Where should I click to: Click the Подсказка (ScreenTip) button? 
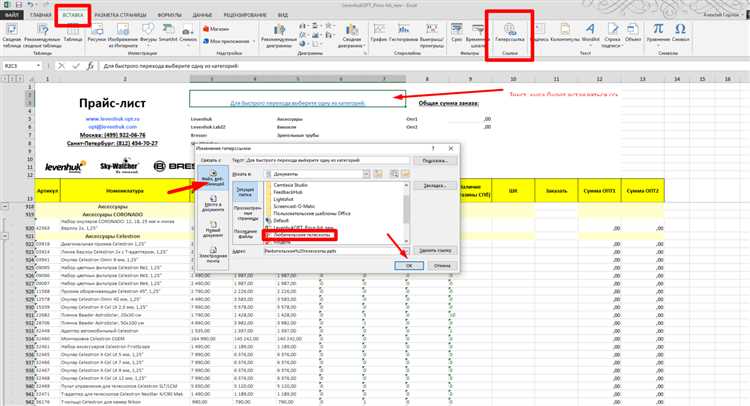pyautogui.click(x=435, y=161)
